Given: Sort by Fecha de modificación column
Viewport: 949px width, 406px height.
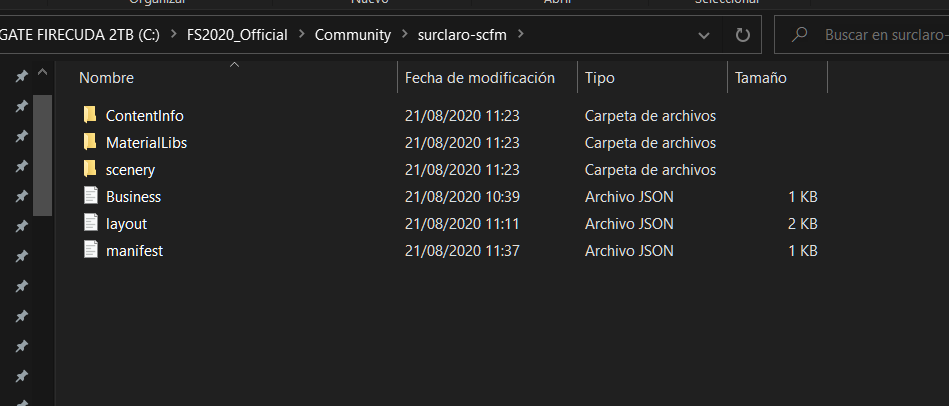Looking at the screenshot, I should pos(479,77).
